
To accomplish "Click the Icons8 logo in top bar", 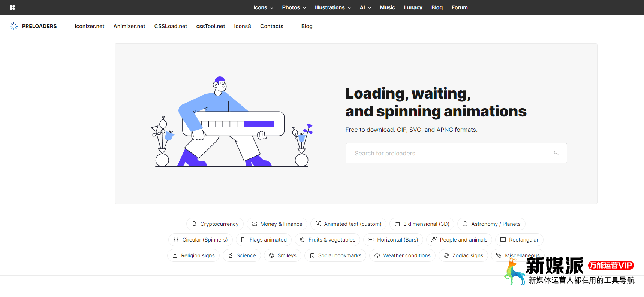I will pos(12,7).
